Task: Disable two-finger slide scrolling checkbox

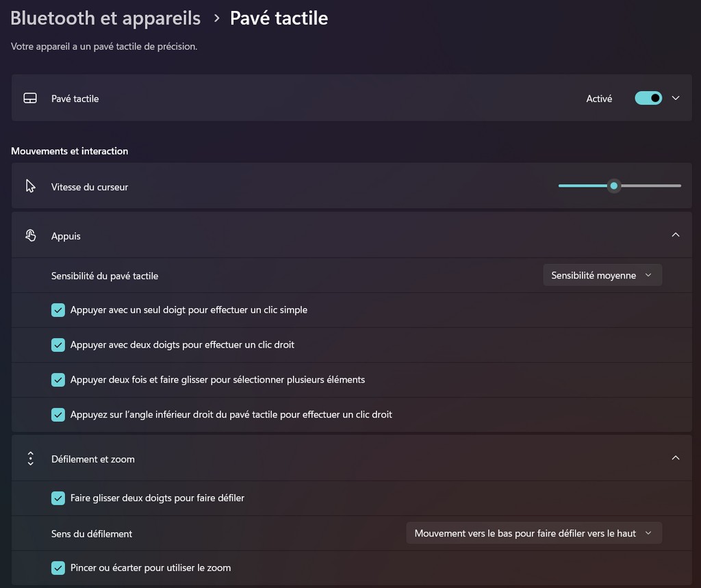Action: click(58, 498)
